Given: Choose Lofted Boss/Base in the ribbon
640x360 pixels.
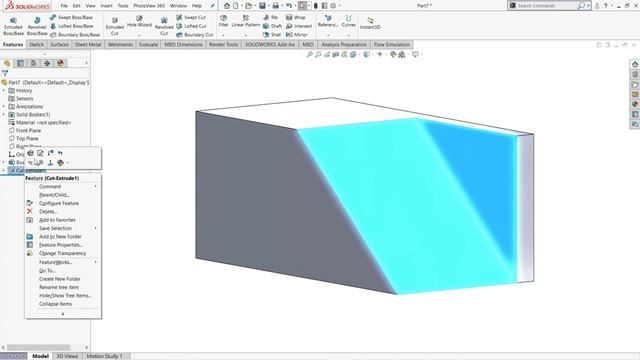Looking at the screenshot, I should (71, 26).
